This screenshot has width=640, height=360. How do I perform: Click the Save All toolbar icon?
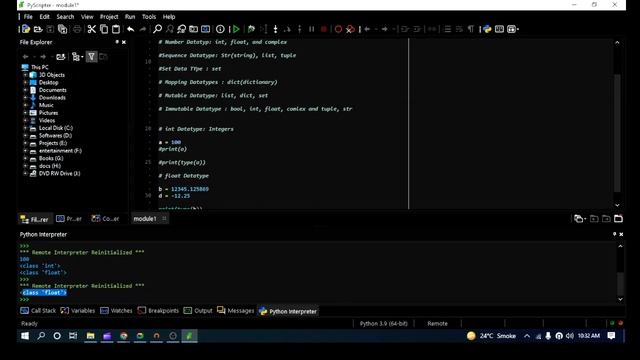point(62,29)
